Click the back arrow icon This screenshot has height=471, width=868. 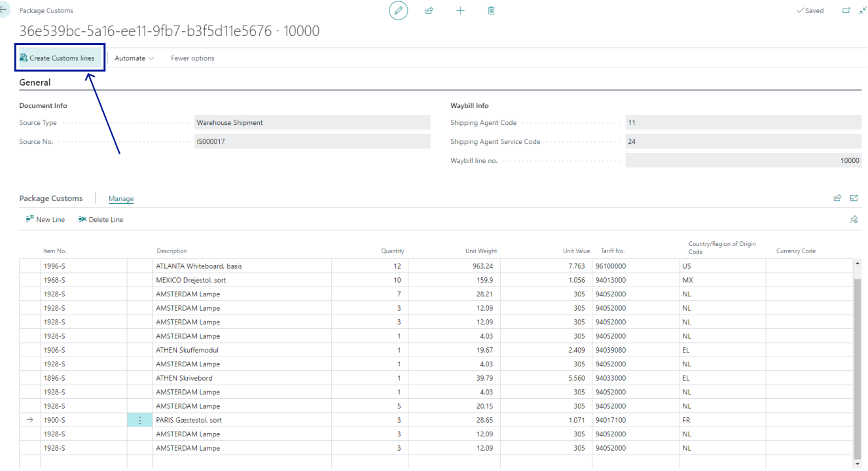3,10
